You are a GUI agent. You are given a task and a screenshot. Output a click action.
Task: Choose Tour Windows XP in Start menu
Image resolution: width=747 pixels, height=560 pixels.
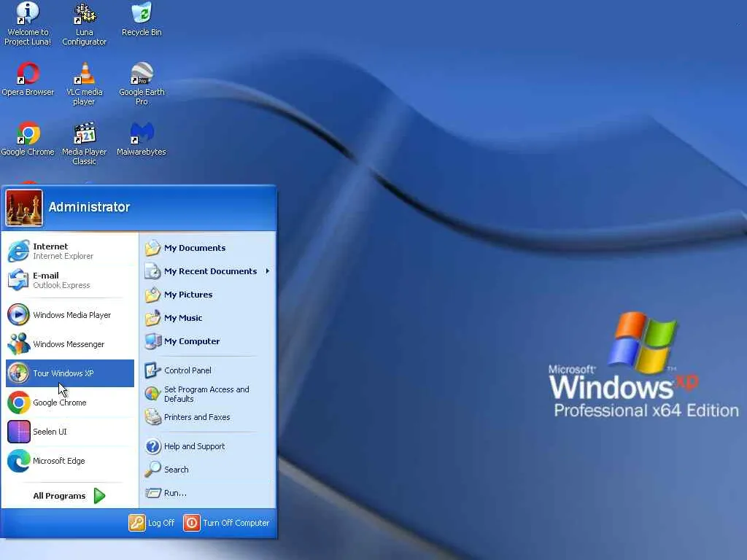(69, 373)
